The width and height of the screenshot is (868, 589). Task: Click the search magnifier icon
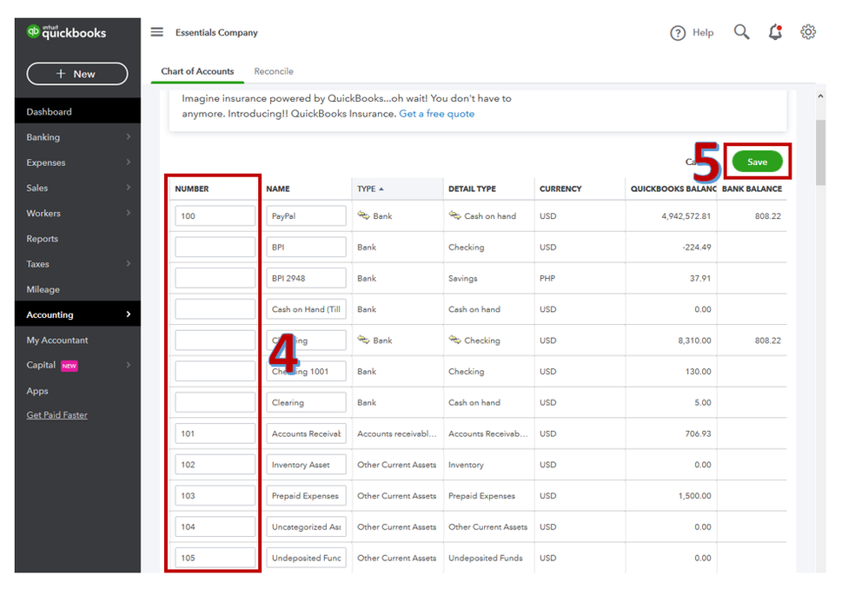pos(742,32)
